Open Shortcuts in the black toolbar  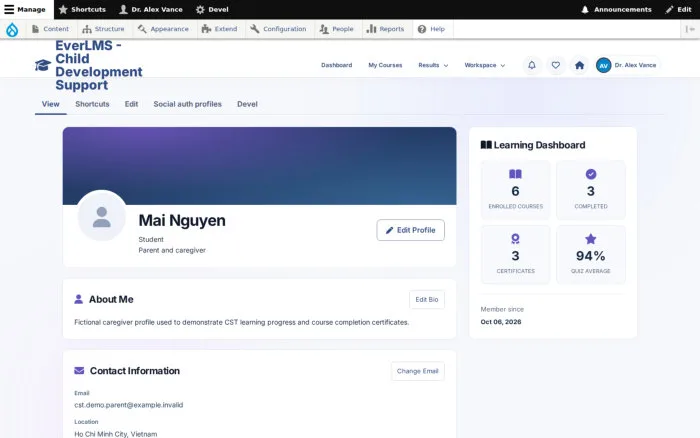pos(82,9)
